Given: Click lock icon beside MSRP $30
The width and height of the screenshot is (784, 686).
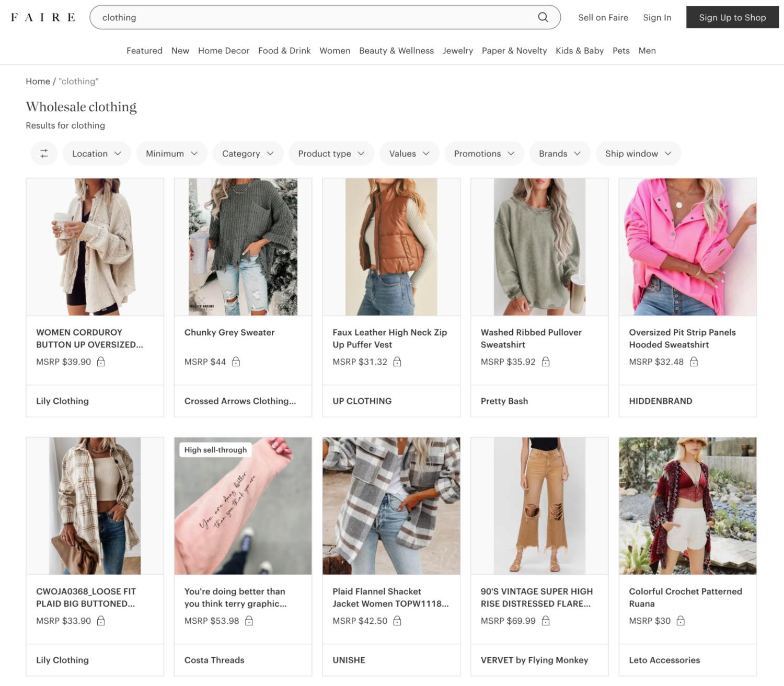Looking at the screenshot, I should click(x=681, y=621).
